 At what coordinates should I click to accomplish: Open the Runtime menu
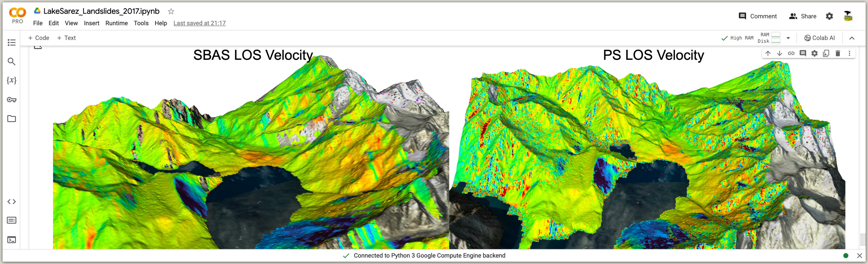pos(116,23)
